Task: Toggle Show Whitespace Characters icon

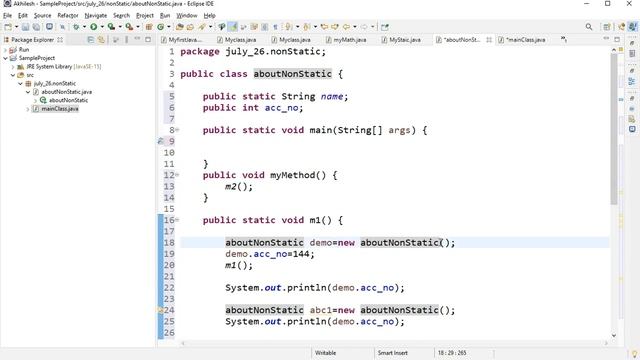Action: (275, 27)
